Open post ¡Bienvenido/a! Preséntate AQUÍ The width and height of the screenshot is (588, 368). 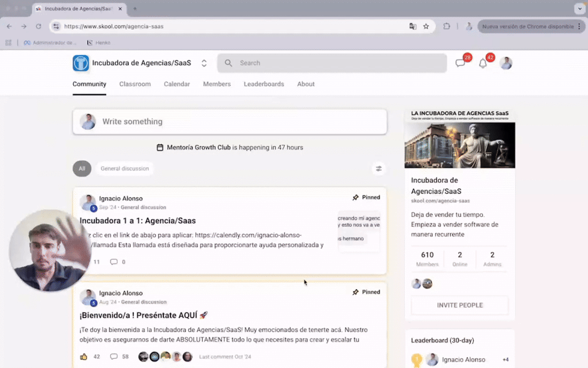[x=144, y=316]
